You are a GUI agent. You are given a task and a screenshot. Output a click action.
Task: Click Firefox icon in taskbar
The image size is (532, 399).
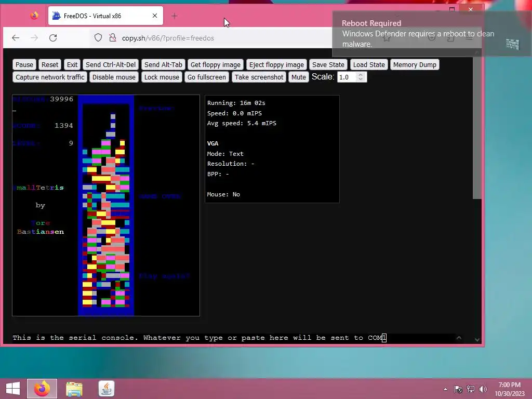point(42,389)
